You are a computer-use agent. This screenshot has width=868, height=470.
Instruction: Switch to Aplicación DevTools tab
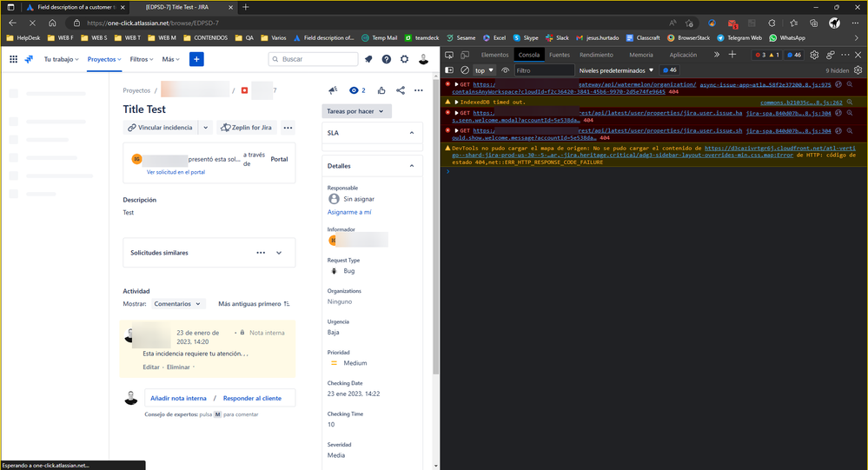pyautogui.click(x=683, y=55)
